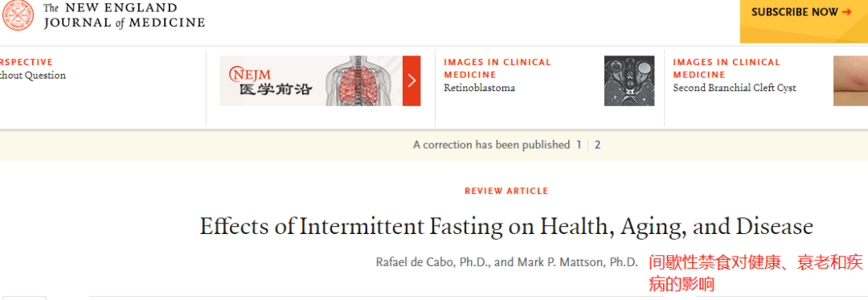Screen dimensions: 868x300
Task: Open the Perspective section link
Action: (x=27, y=62)
